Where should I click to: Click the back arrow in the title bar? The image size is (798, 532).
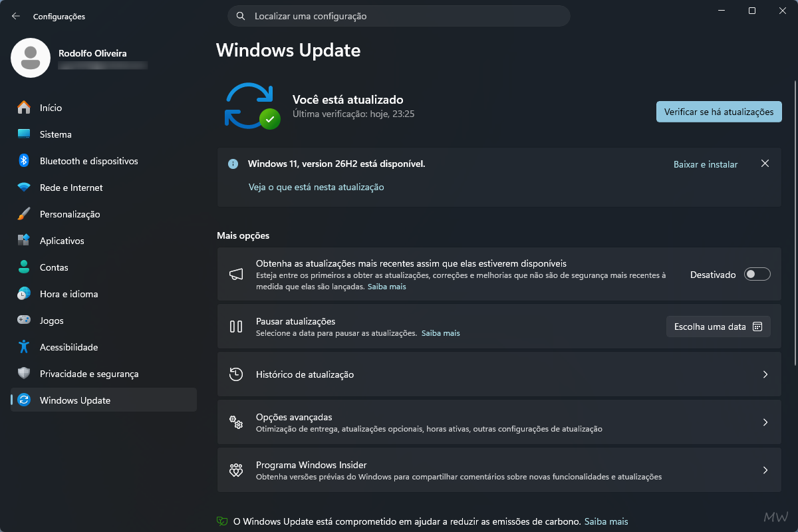16,16
